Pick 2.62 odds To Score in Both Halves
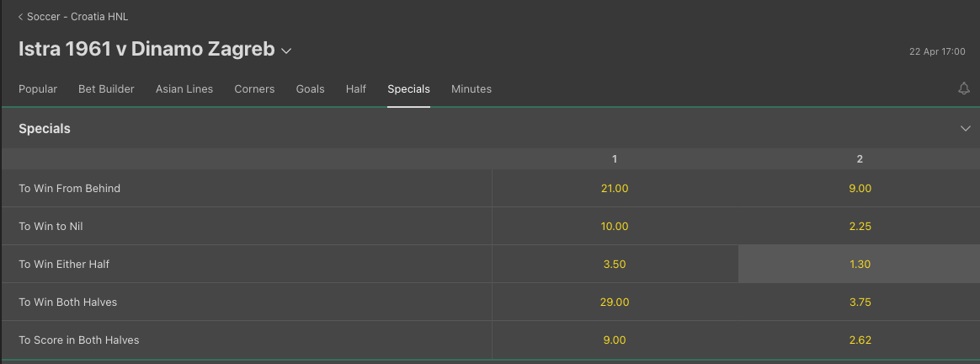 (860, 340)
